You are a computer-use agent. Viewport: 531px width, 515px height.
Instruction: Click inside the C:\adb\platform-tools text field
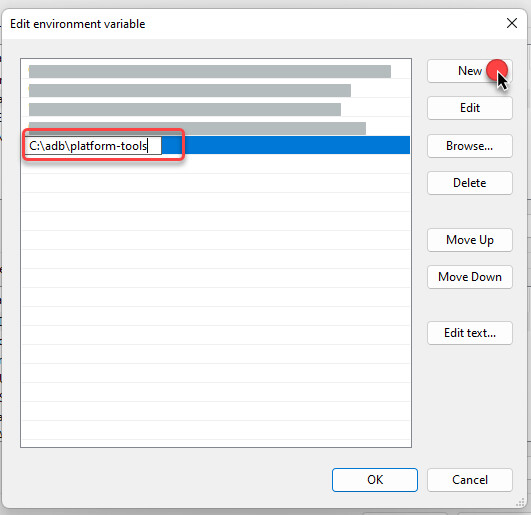pyautogui.click(x=93, y=146)
